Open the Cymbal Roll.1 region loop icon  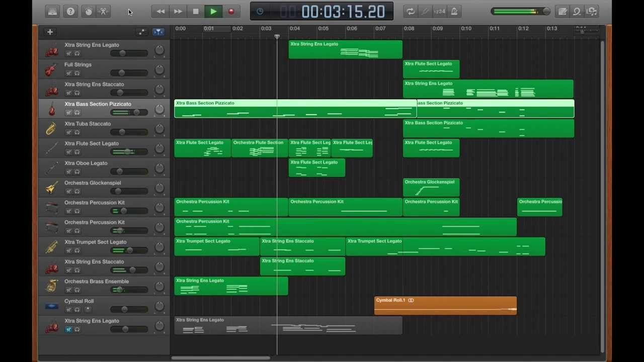click(411, 300)
